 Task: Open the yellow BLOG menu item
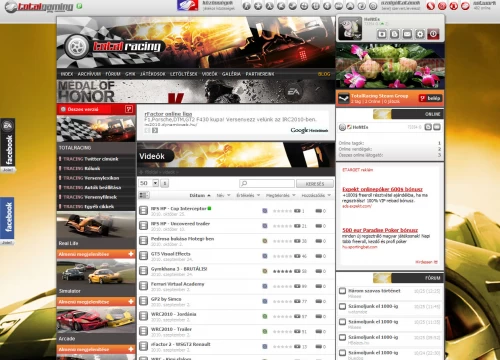(324, 74)
